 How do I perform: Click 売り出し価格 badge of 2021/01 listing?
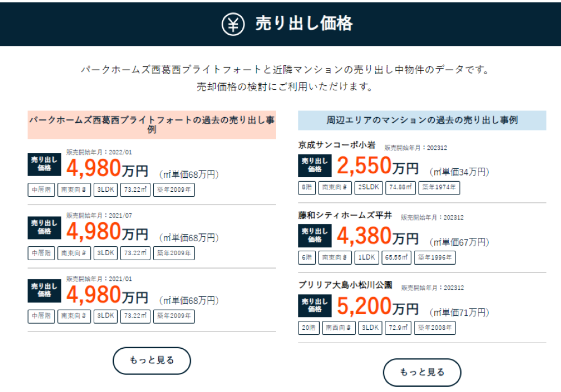tap(44, 291)
